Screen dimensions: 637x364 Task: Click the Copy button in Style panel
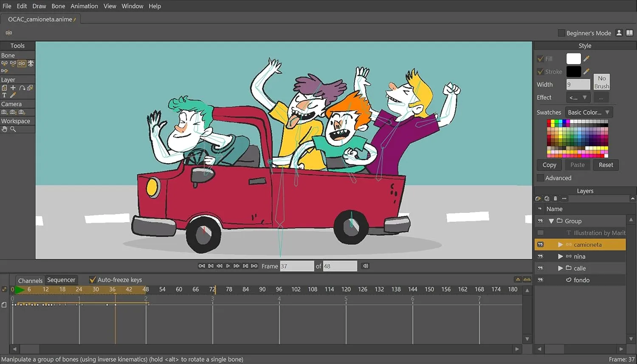tap(549, 165)
